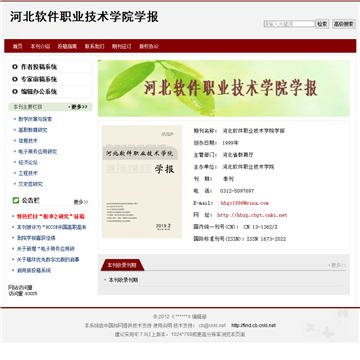360x360 pixels.
Task: Open 编辑办公系统 link
Action: (x=39, y=92)
